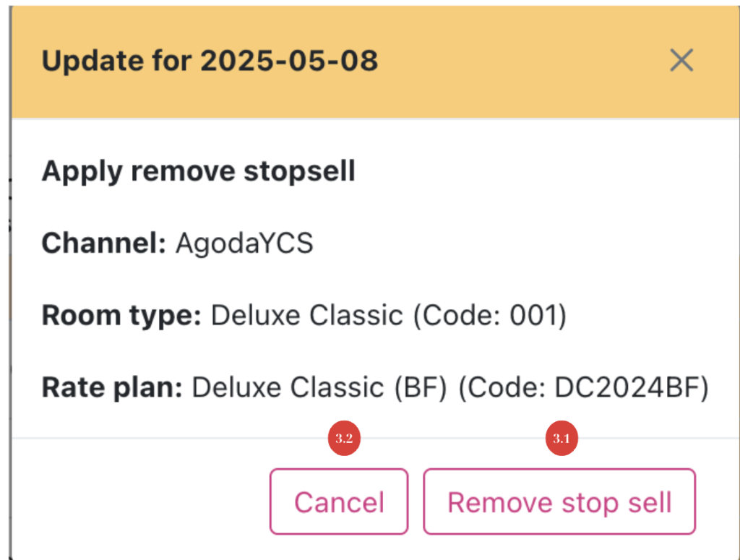Click the date 2025-05-08 in the header

[x=289, y=61]
